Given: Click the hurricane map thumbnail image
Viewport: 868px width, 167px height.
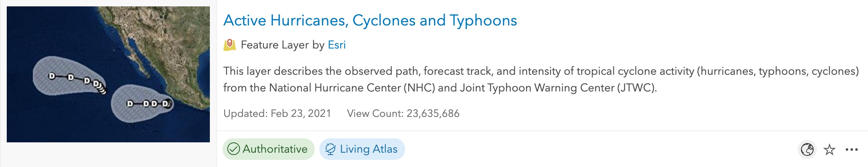Looking at the screenshot, I should point(108,74).
